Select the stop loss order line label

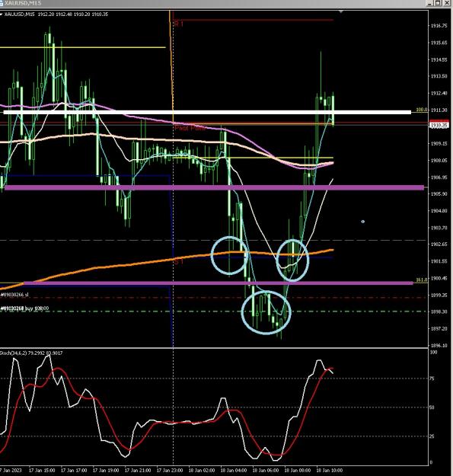point(14,295)
